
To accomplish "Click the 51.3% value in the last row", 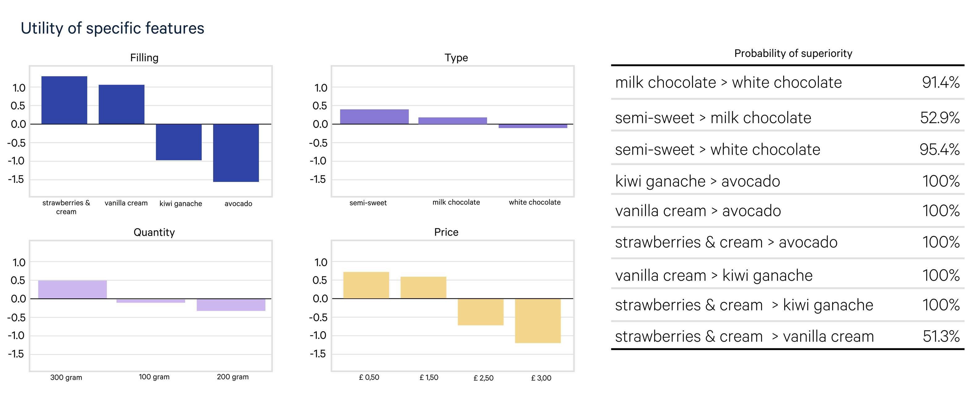I will pos(941,336).
